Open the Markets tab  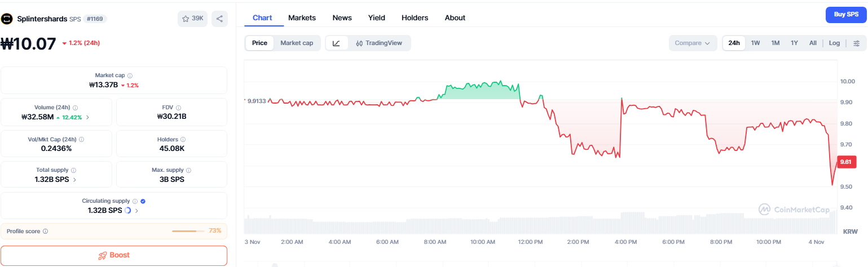(x=302, y=18)
